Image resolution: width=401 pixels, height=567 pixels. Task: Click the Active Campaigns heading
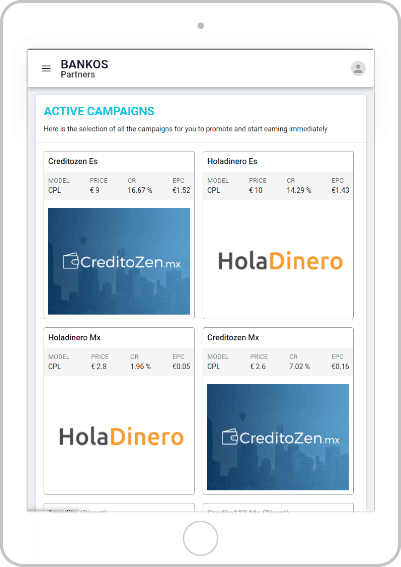click(x=99, y=111)
